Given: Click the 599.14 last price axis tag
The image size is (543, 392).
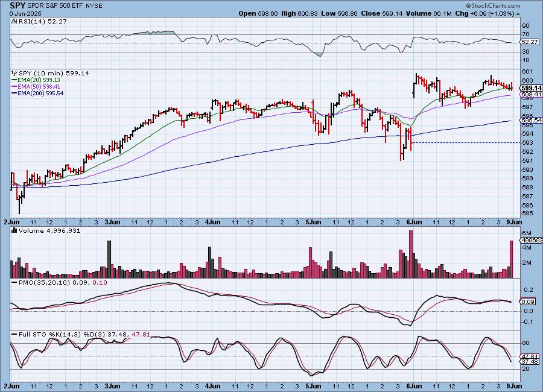Looking at the screenshot, I should (x=531, y=88).
